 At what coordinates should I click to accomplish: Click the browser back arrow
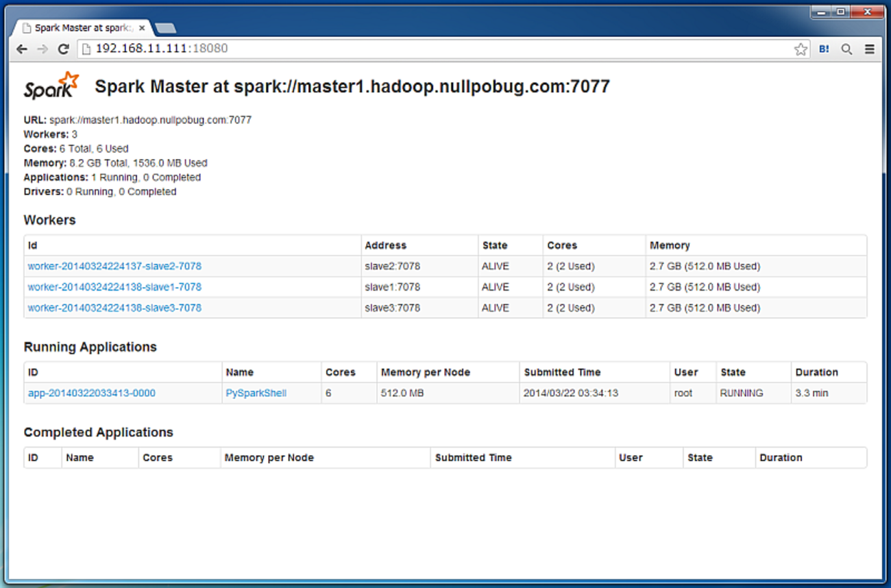22,49
